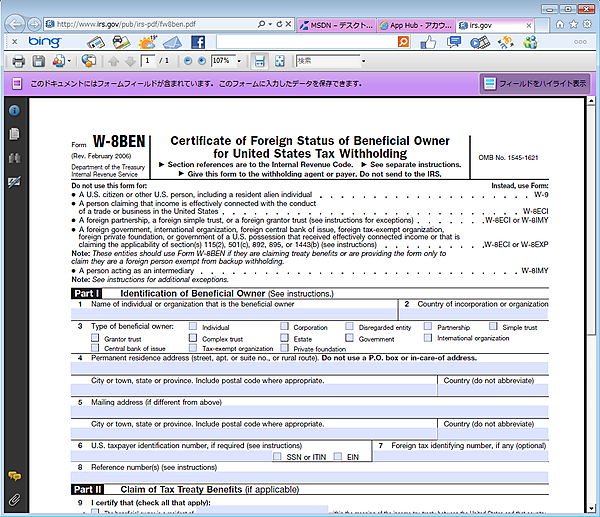Close the Bing bar with X
Image resolution: width=600 pixels, height=517 pixels.
(x=15, y=41)
